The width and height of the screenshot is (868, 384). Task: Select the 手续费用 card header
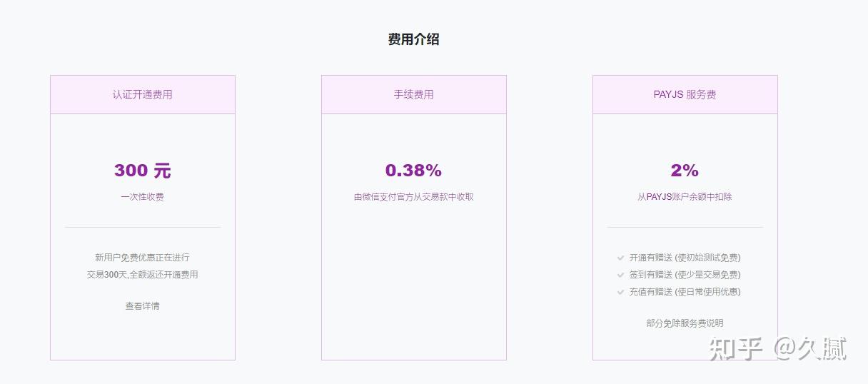[x=414, y=94]
